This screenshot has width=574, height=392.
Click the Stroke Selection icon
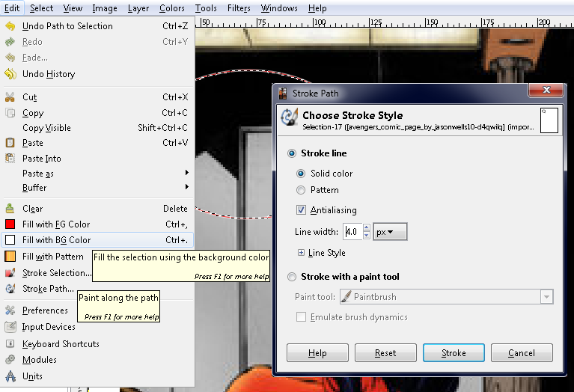point(10,273)
